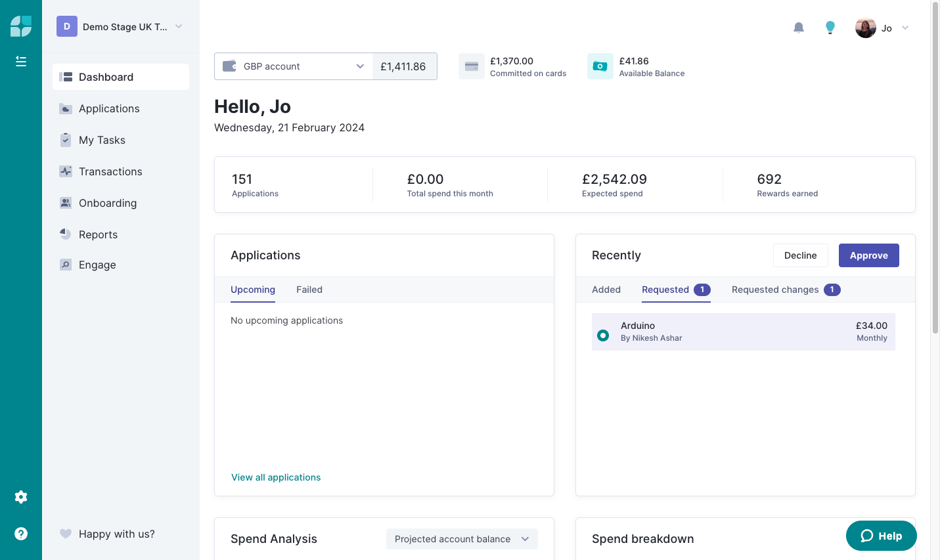The height and width of the screenshot is (560, 940).
Task: Open notifications bell
Action: [799, 28]
